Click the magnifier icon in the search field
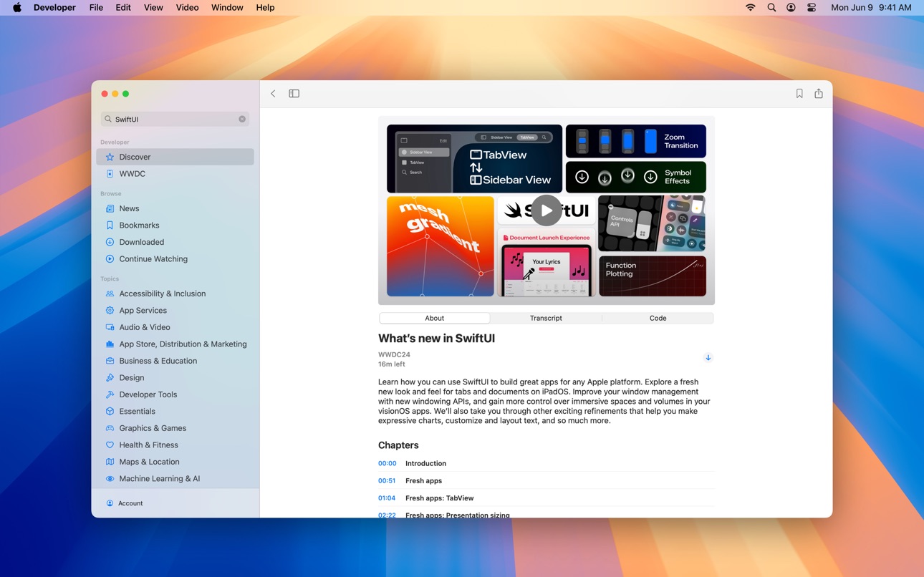 point(108,120)
